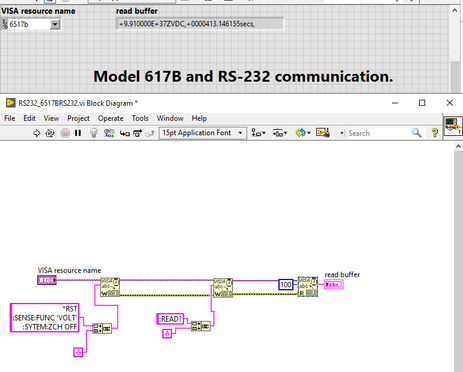Open the Align Objects dropdown
This screenshot has height=372, width=463.
tap(258, 133)
